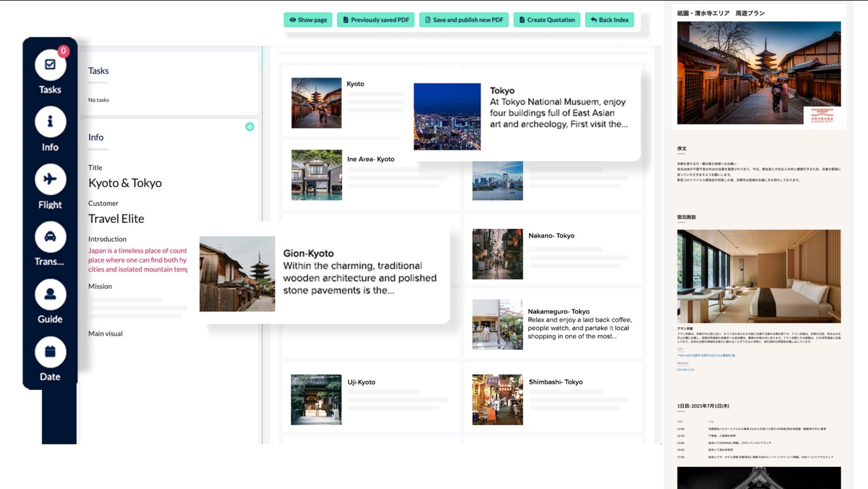Open the Guide person icon
Screen dimensions: 868x489
click(x=50, y=294)
